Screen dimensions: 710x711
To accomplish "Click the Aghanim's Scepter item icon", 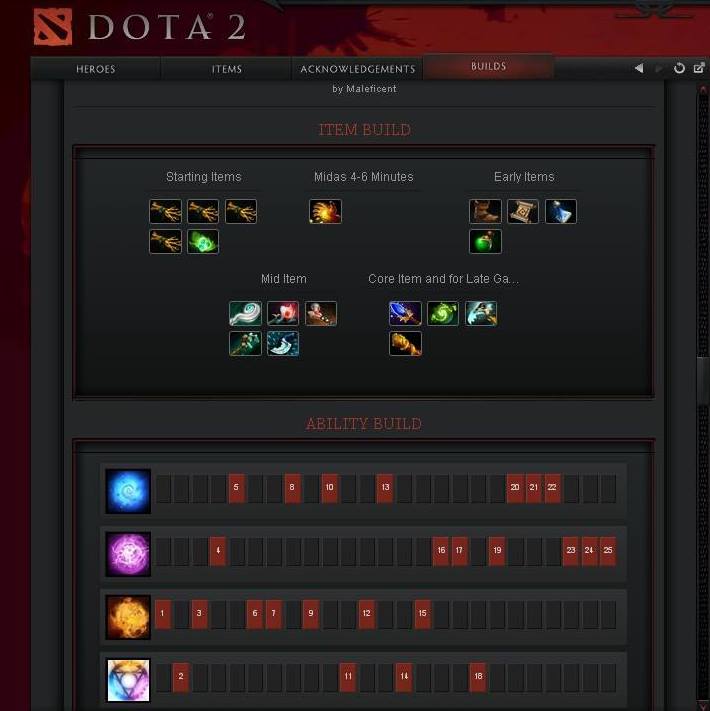I will 405,313.
